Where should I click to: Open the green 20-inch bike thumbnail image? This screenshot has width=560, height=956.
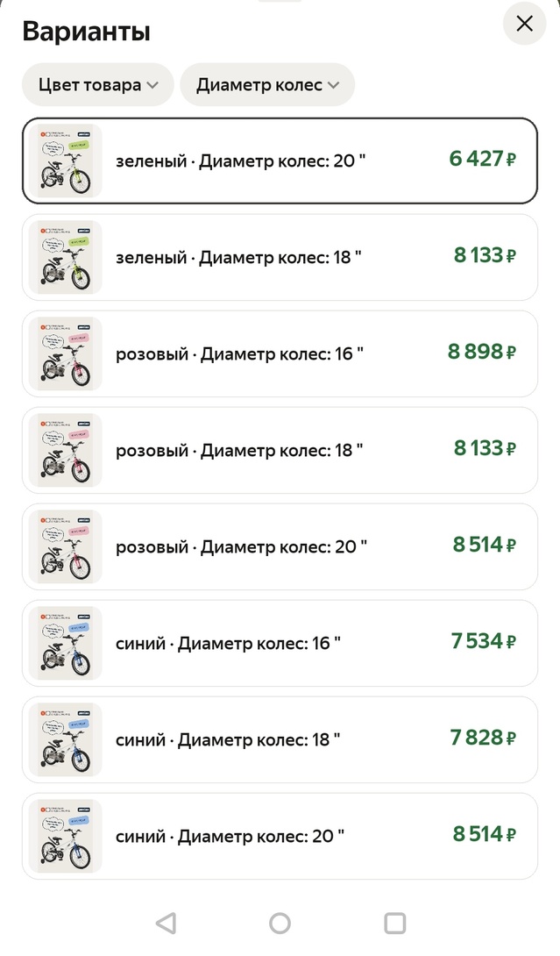click(x=65, y=161)
